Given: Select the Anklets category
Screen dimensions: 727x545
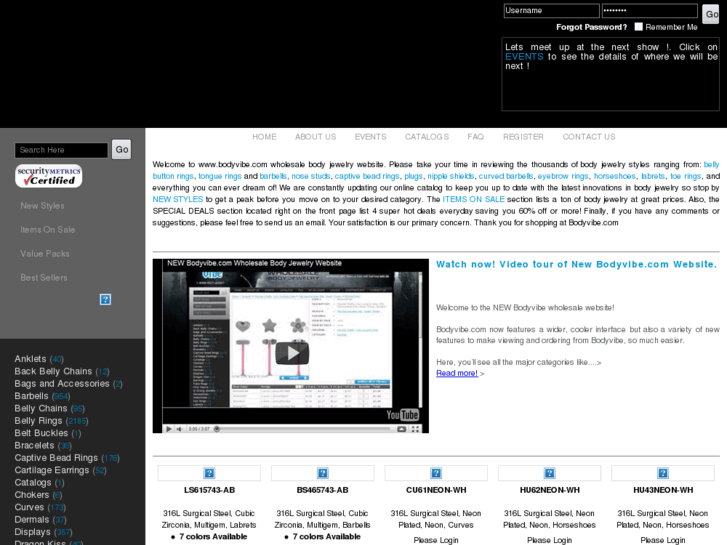Looking at the screenshot, I should coord(30,359).
